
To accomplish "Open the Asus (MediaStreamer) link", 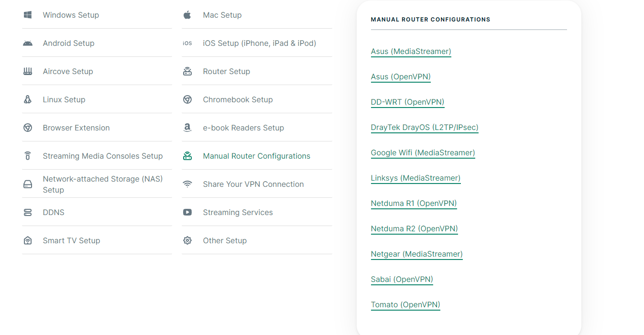I will (x=411, y=51).
